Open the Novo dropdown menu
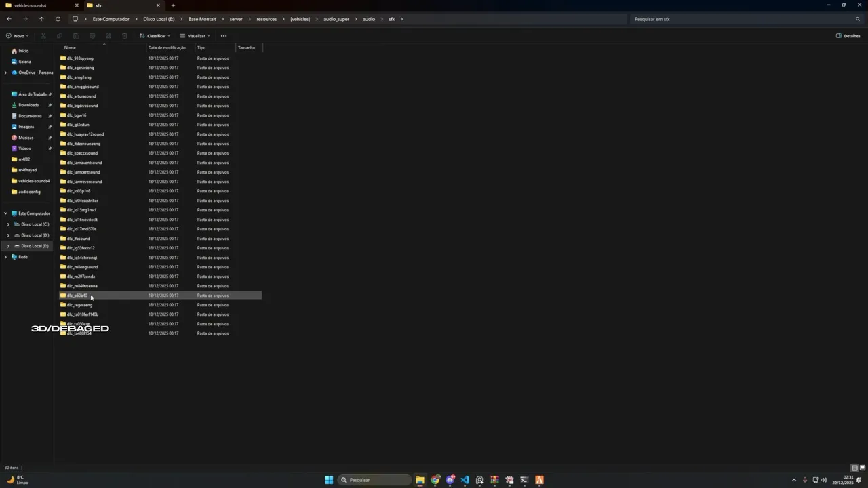Screen dimensions: 868x488 click(x=18, y=36)
